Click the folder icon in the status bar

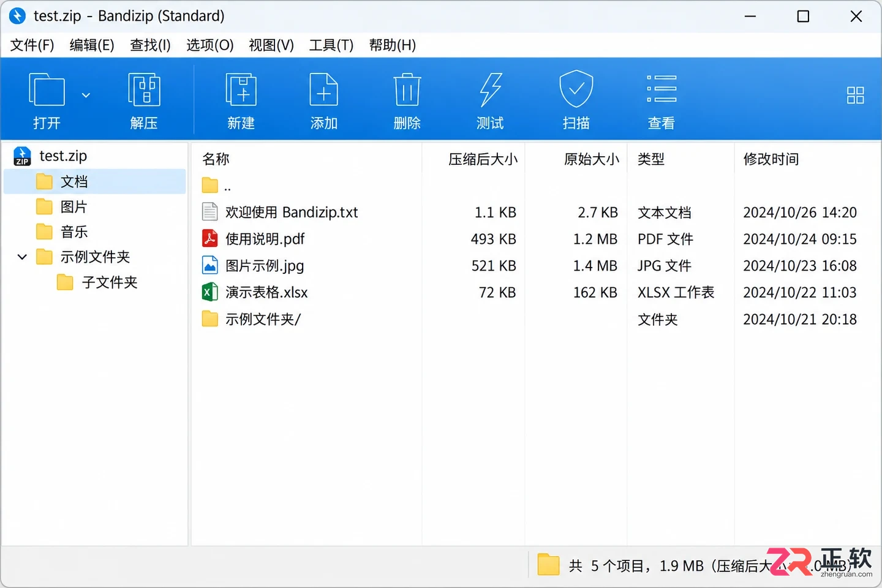tap(548, 565)
